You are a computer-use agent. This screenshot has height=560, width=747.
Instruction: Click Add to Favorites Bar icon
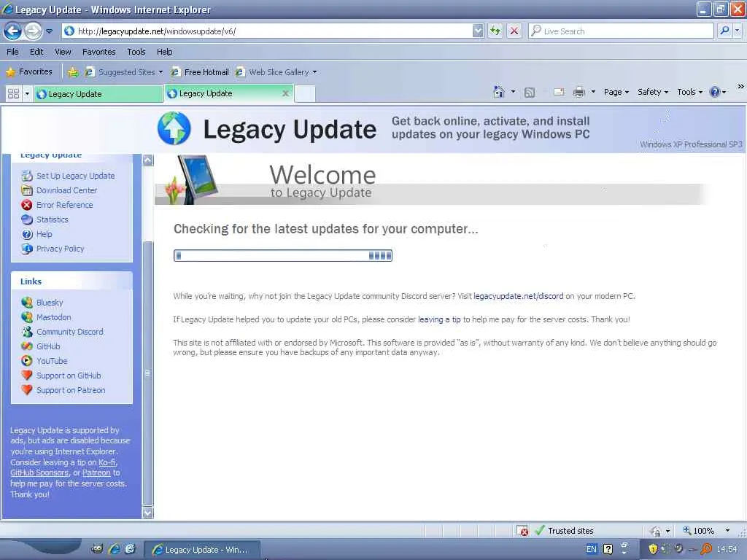click(73, 72)
